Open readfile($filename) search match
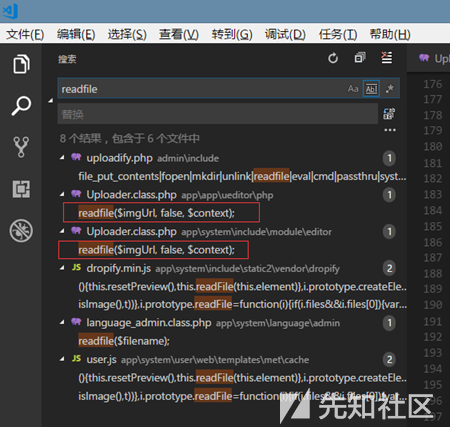The height and width of the screenshot is (427, 450). pyautogui.click(x=124, y=341)
